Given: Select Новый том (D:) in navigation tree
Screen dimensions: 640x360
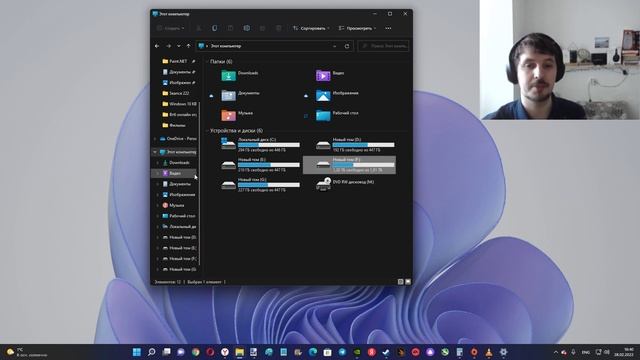Looking at the screenshot, I should click(179, 237).
